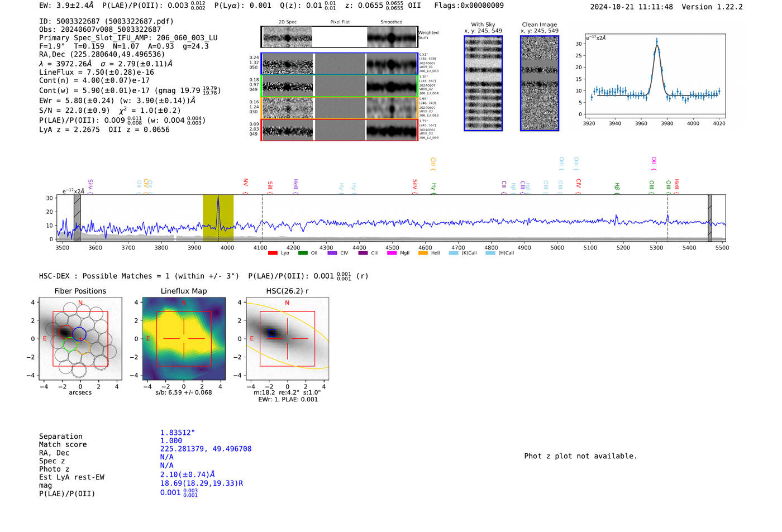Click the emission peak in the yellow band

(218, 198)
